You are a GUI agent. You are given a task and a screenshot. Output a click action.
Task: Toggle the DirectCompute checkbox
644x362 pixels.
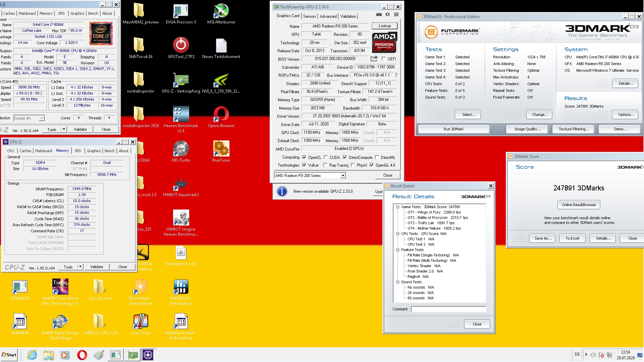point(345,157)
